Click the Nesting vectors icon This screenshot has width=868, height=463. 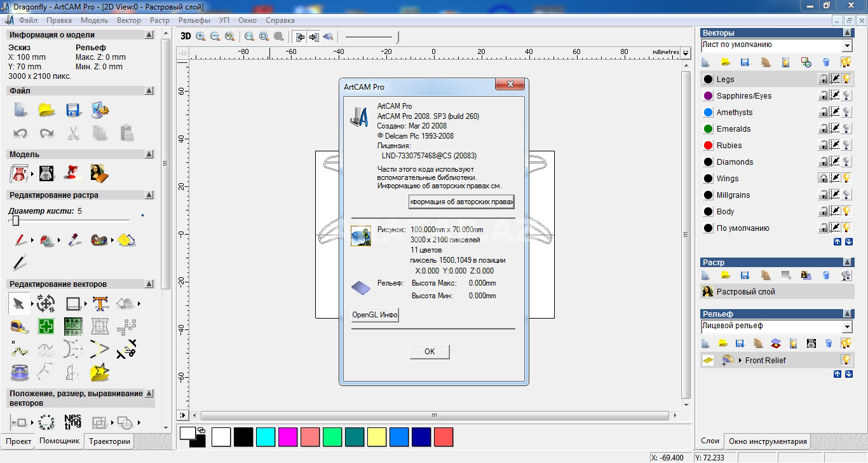[73, 422]
